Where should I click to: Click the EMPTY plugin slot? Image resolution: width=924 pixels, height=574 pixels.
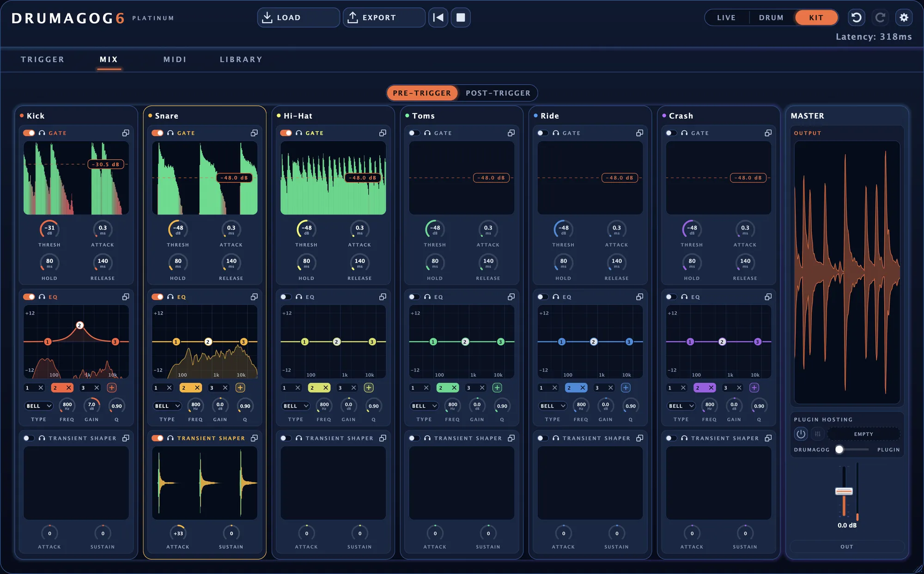[x=863, y=434]
